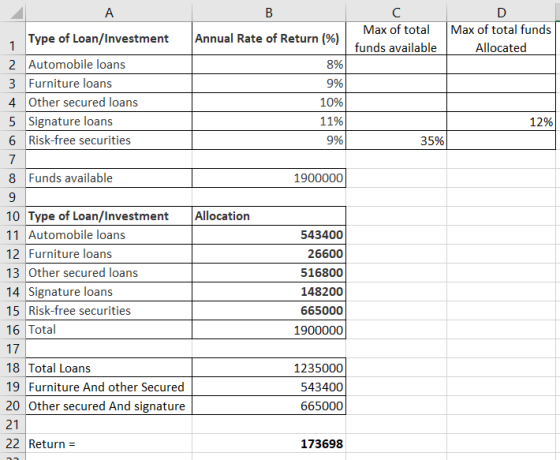Select the funds value 1900000 in row 8
Viewport: 560px width, 460px height.
point(269,178)
